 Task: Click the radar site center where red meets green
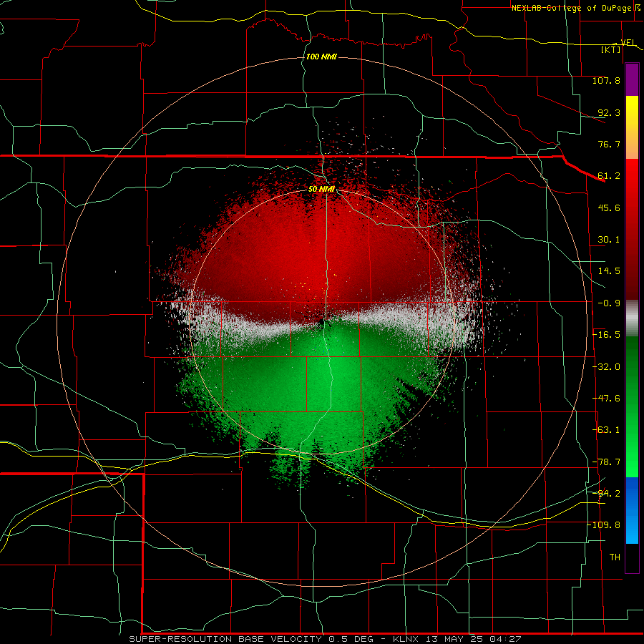click(321, 321)
